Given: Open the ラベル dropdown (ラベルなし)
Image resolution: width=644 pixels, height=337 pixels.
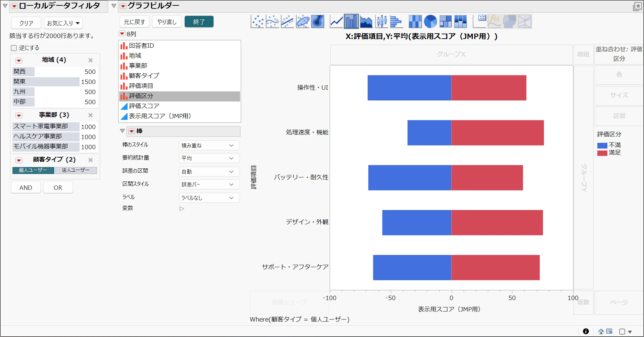Looking at the screenshot, I should tap(209, 198).
